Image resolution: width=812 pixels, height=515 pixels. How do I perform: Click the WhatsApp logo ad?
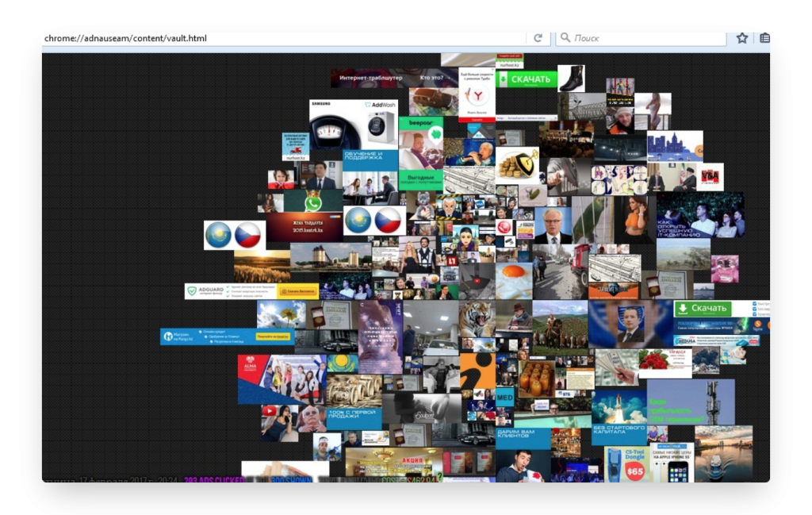point(313,202)
